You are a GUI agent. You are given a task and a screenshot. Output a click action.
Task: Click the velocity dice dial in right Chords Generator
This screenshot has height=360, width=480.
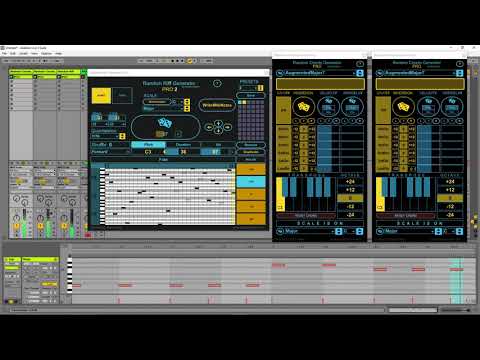coord(428,107)
